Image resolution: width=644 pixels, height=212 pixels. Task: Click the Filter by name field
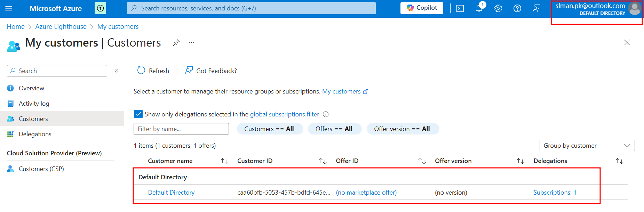181,129
